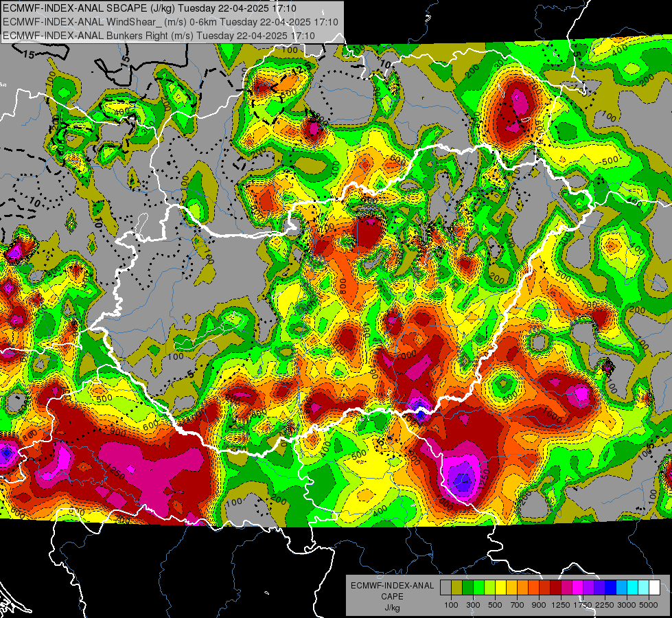This screenshot has height=618, width=672.
Task: Click the white swatch ending the legend
Action: [x=655, y=588]
